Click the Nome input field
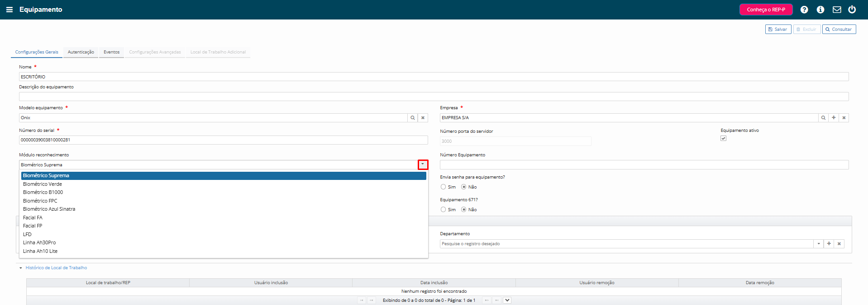 (434, 77)
